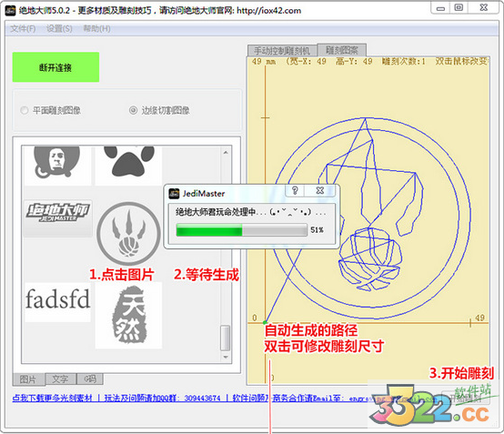
Task: Open the 帮助(H) menu
Action: (96, 28)
